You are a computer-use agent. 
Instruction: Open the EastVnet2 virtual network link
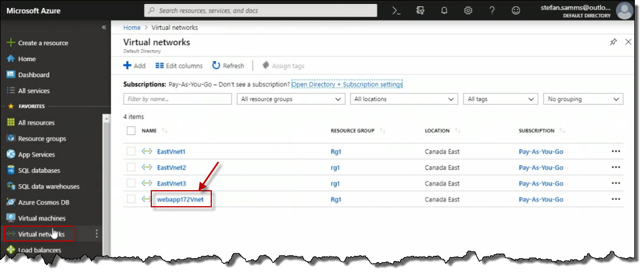point(171,167)
